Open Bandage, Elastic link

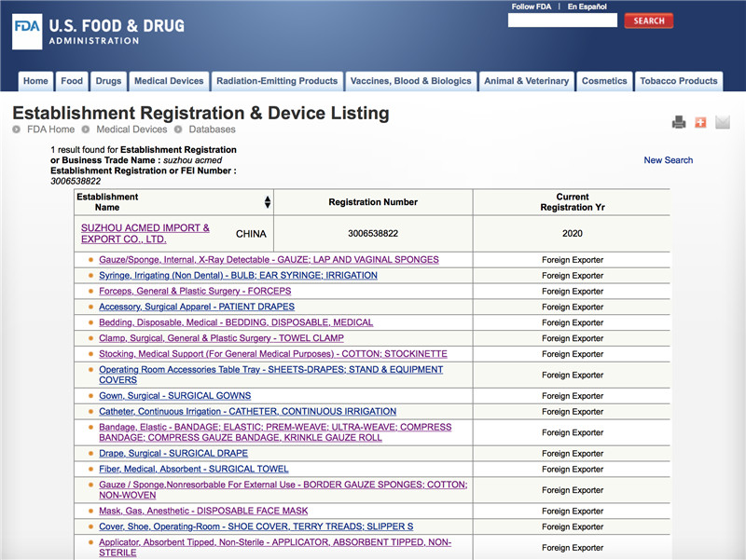tap(275, 432)
